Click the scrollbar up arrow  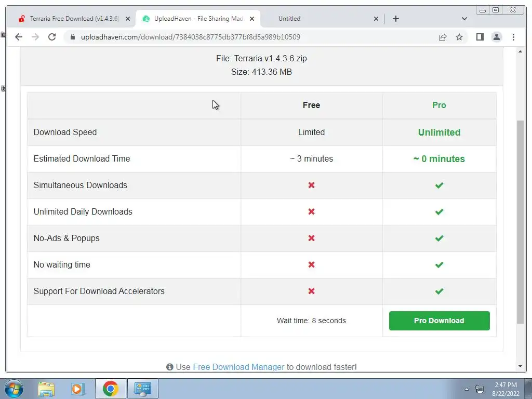pos(520,51)
